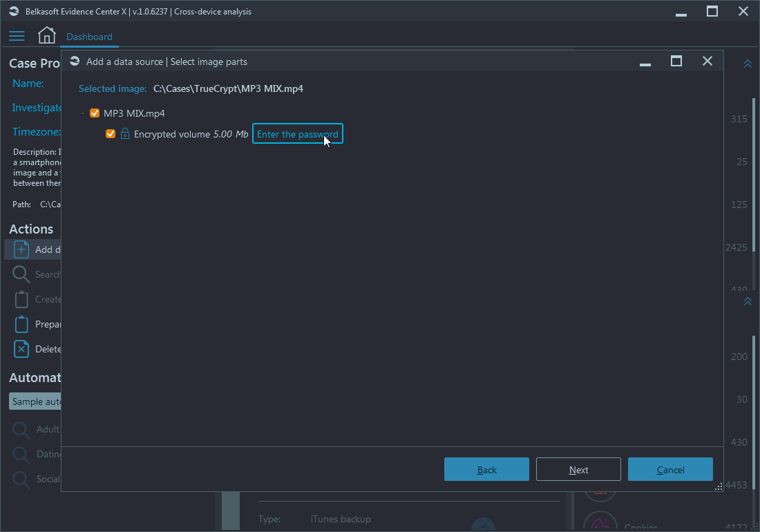
Task: Maximize the Add a data source dialog
Action: coord(676,61)
